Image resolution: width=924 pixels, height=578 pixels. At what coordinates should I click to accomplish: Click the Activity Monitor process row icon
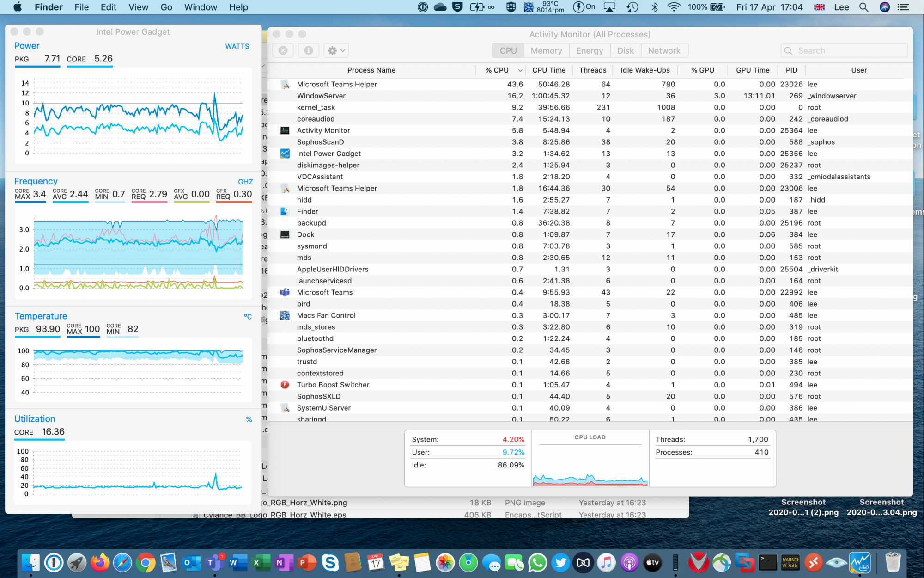pyautogui.click(x=285, y=130)
